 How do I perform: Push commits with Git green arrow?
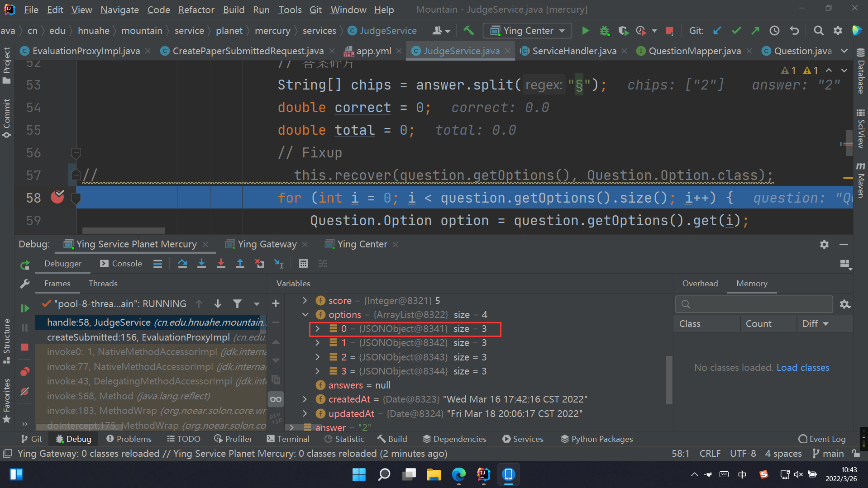(x=755, y=31)
